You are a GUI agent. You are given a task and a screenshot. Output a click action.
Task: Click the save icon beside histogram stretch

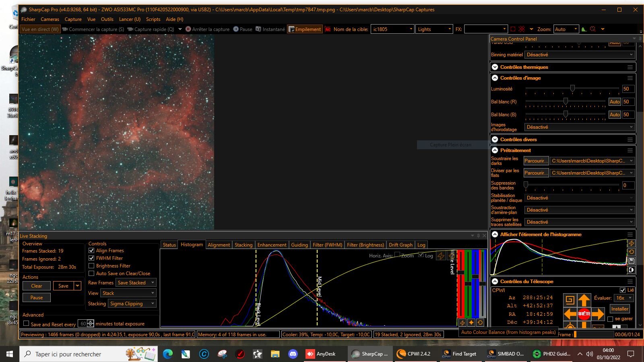point(631,261)
